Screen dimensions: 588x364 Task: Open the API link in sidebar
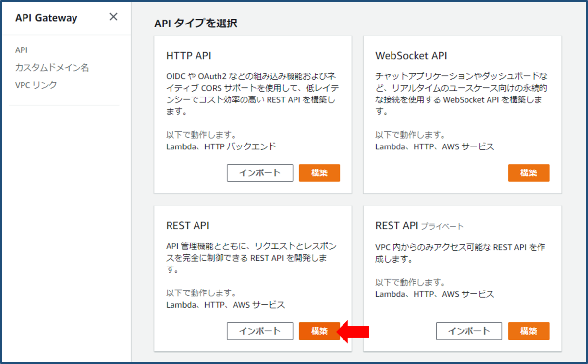pos(21,50)
